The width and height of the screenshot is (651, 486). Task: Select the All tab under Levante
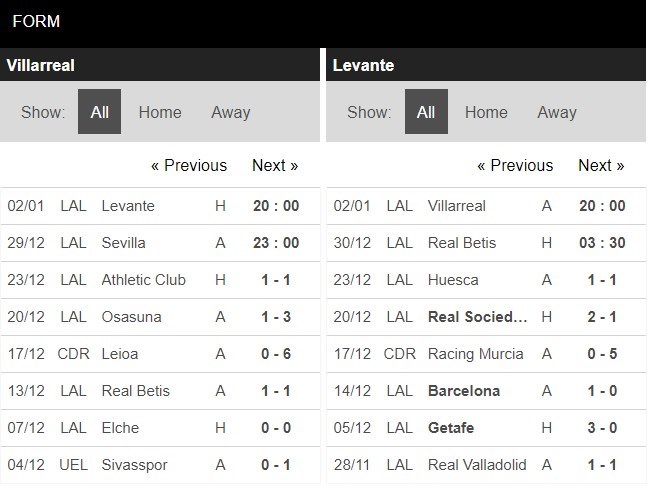(x=426, y=112)
